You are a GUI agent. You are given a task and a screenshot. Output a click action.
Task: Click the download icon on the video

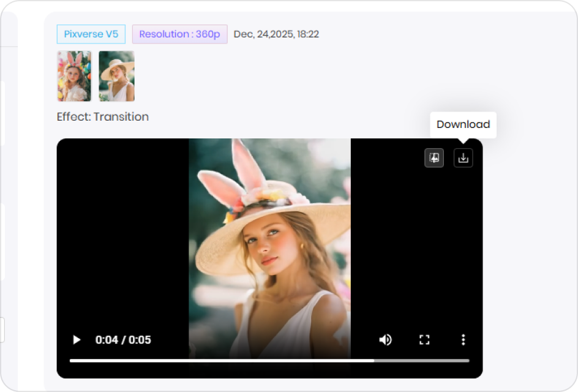pos(463,158)
